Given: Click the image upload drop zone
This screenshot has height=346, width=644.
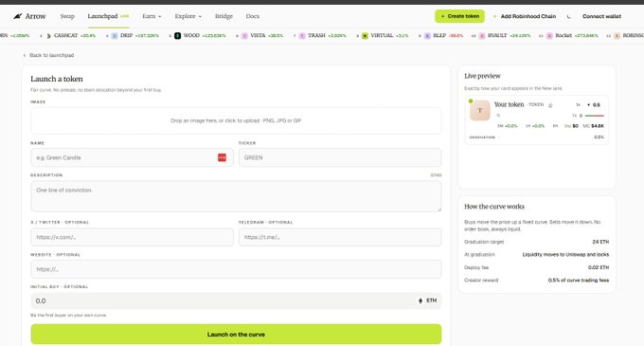Looking at the screenshot, I should tap(236, 120).
